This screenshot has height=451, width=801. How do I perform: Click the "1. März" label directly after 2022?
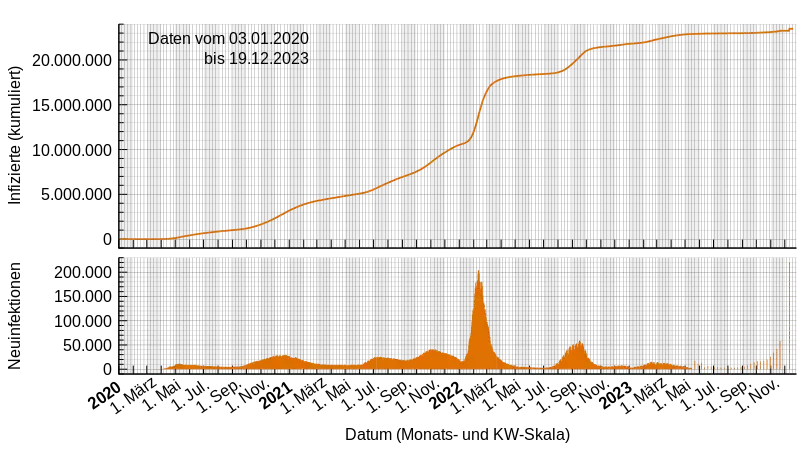pyautogui.click(x=475, y=396)
